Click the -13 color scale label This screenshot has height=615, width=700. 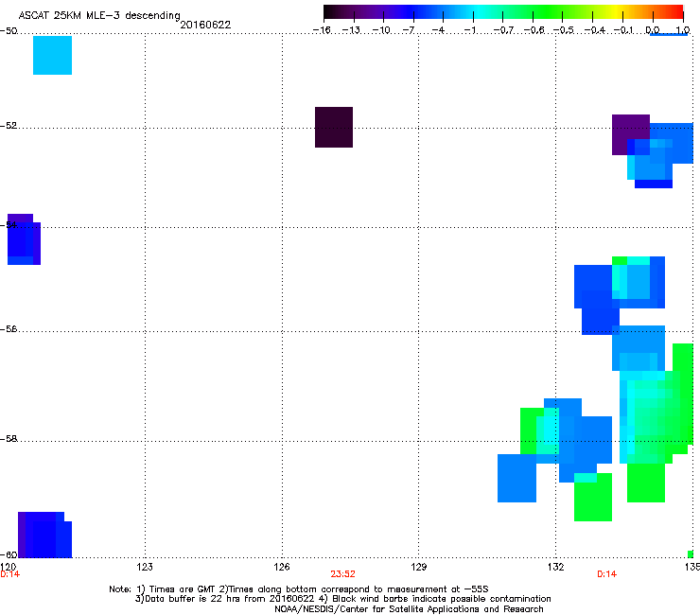pos(351,30)
